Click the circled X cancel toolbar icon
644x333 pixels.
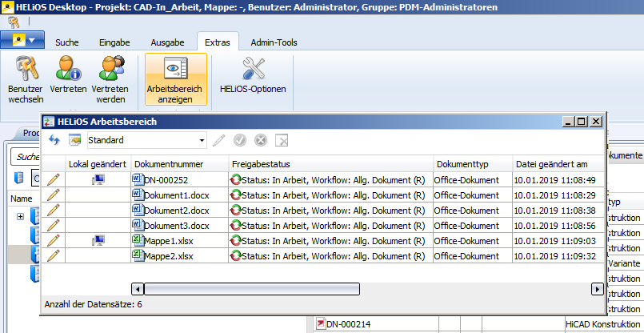click(x=261, y=141)
